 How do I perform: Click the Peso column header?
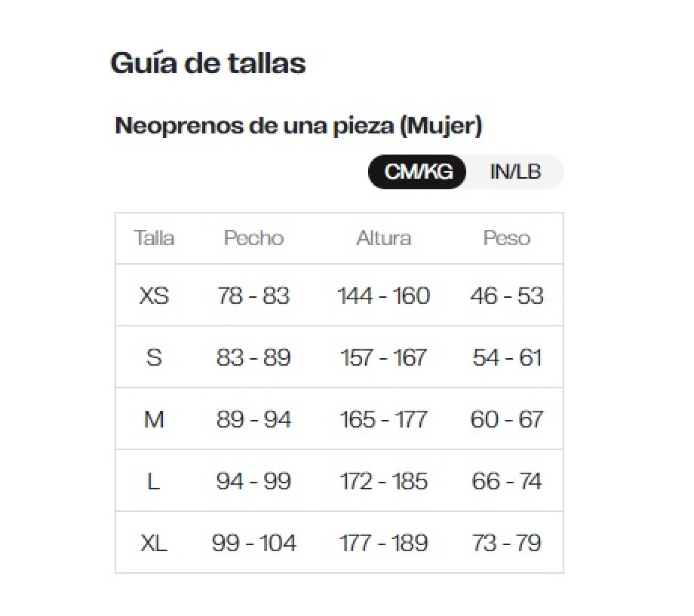tap(506, 238)
